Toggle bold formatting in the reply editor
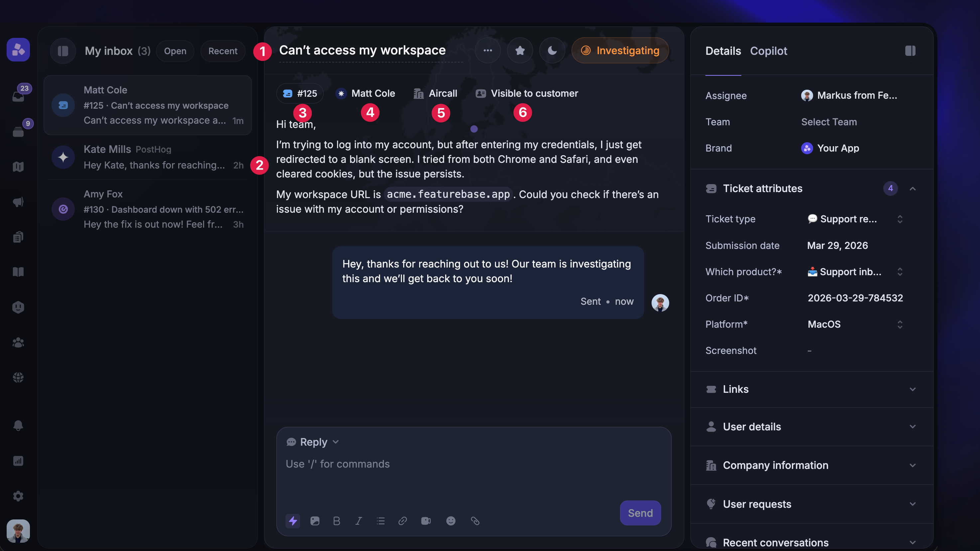Viewport: 980px width, 551px height. click(x=337, y=520)
